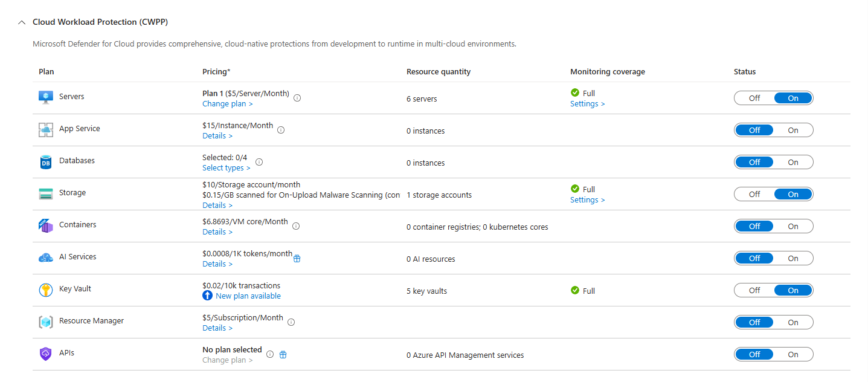Click the Key Vault key icon
Image resolution: width=868 pixels, height=382 pixels.
pyautogui.click(x=46, y=290)
